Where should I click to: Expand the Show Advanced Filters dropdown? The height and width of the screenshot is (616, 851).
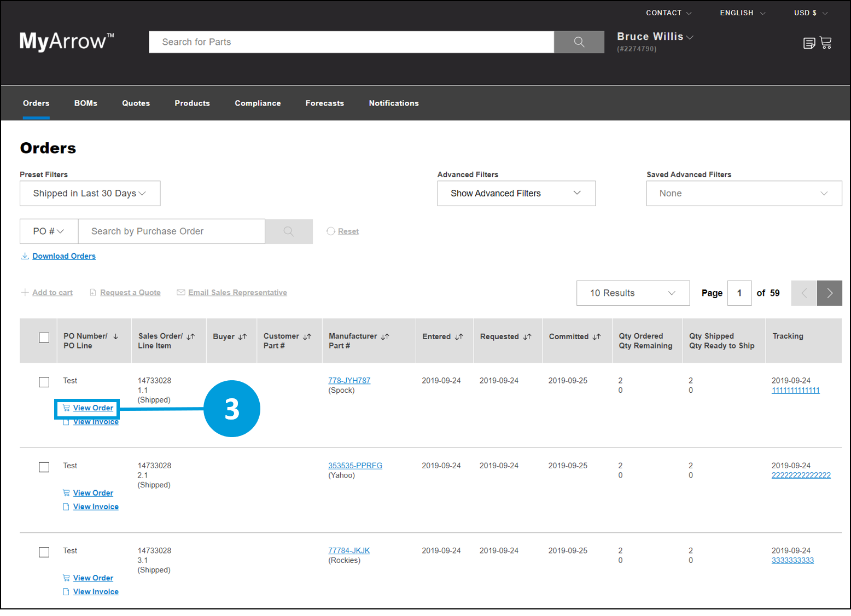pyautogui.click(x=516, y=193)
